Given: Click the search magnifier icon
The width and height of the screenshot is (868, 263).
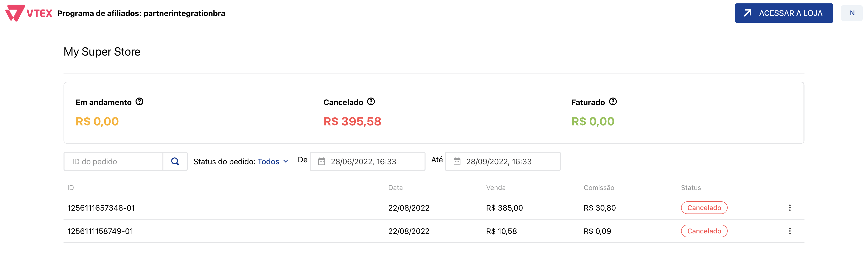Looking at the screenshot, I should tap(175, 162).
